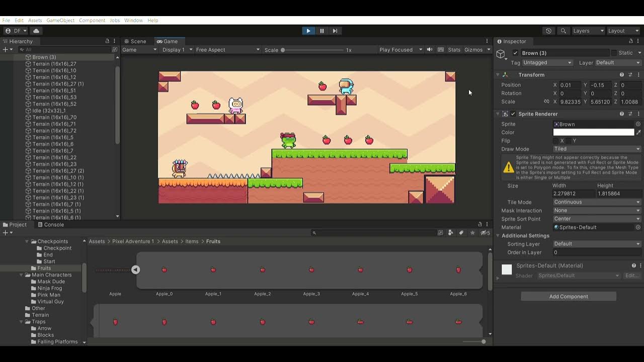
Task: Open Transform presets icon
Action: click(630, 74)
